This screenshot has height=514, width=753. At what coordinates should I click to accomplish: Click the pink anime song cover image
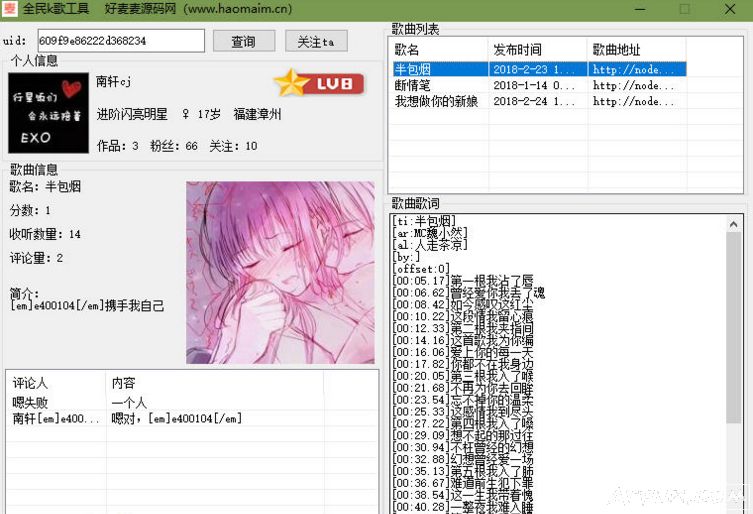coord(280,272)
